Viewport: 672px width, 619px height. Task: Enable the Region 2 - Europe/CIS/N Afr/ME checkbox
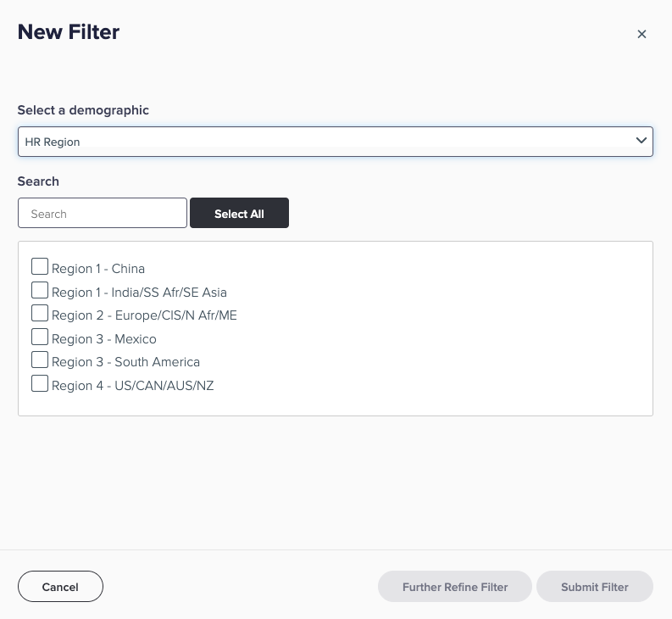(x=40, y=313)
